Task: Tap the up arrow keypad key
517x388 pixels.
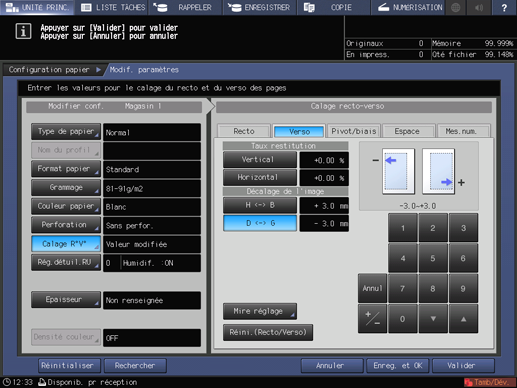Action: (x=463, y=319)
